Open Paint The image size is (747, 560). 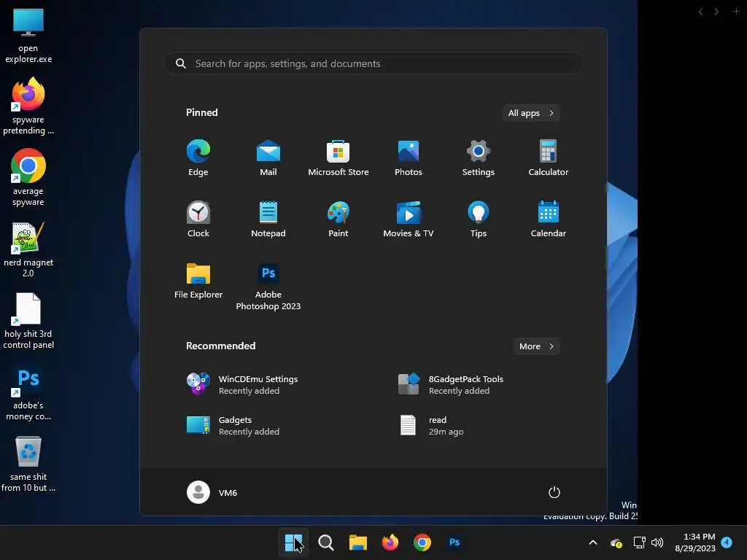tap(338, 219)
